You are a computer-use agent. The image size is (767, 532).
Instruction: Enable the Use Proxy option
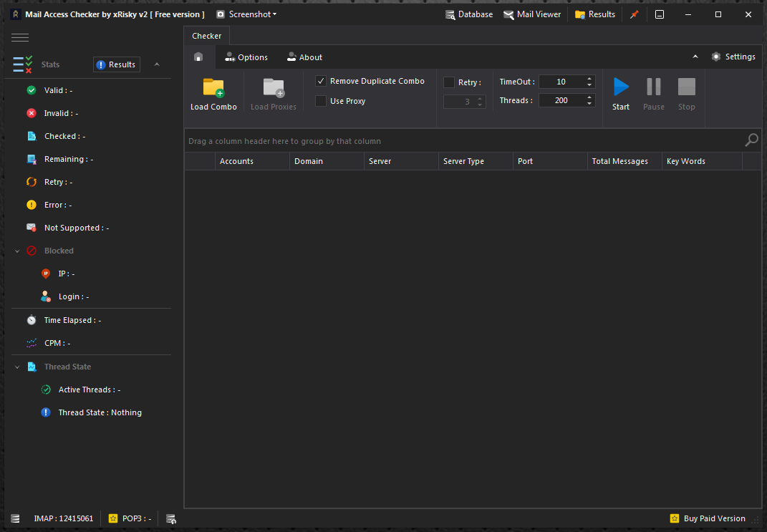pos(321,101)
